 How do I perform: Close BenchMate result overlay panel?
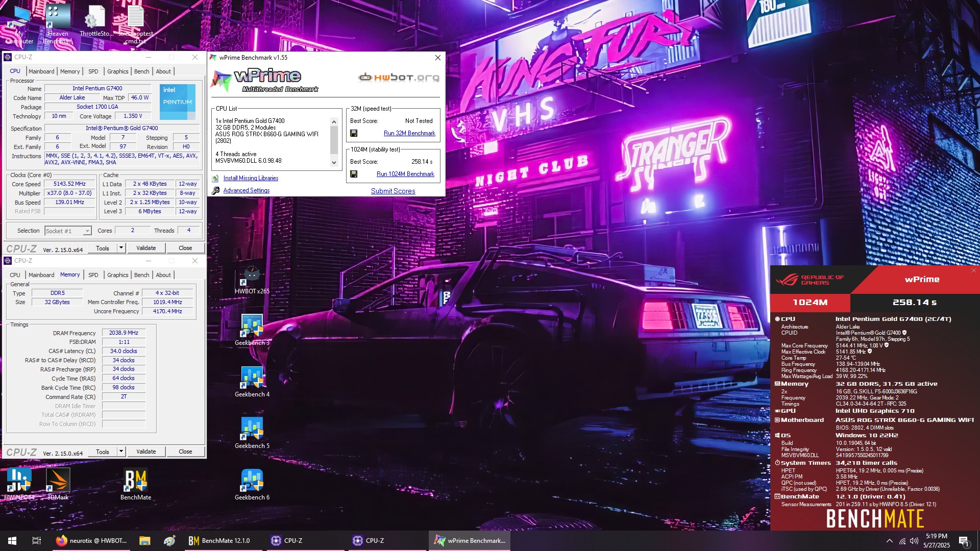click(x=973, y=270)
